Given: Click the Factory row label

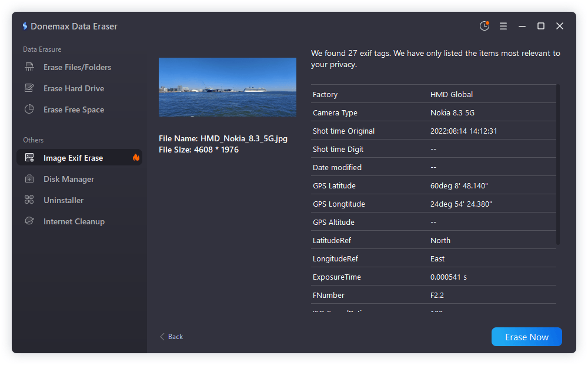Looking at the screenshot, I should pos(325,95).
